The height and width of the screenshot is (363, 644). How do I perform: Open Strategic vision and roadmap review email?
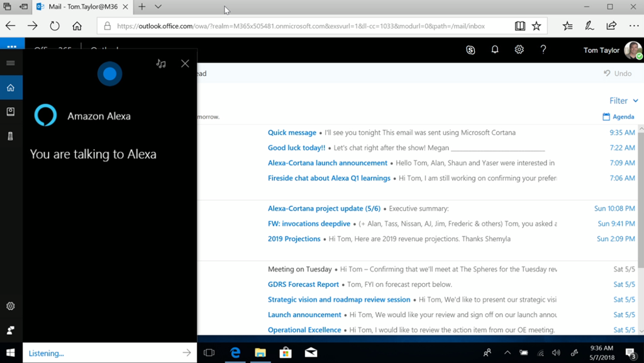(416, 299)
